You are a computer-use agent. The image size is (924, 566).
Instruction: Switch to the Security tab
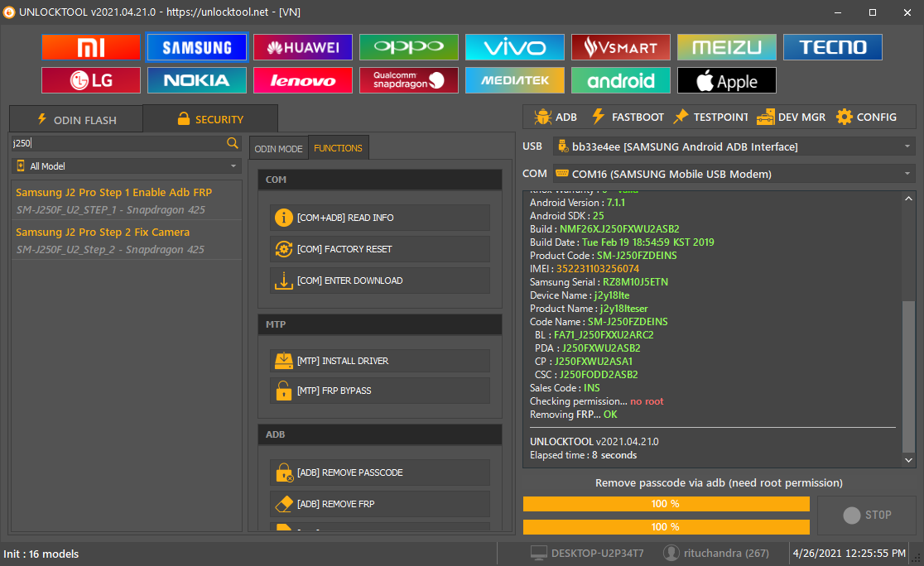pyautogui.click(x=210, y=119)
